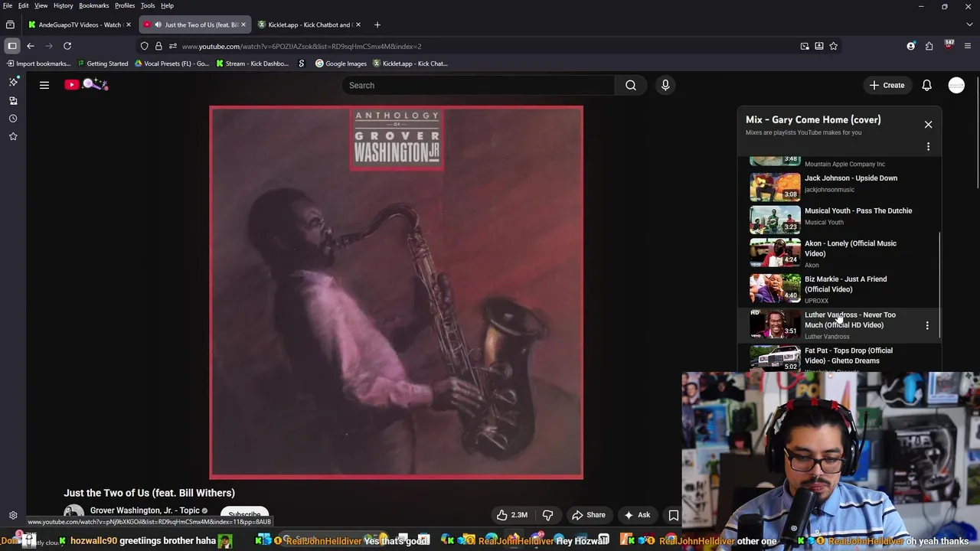
Task: Open the Bookmarks menu
Action: click(94, 5)
